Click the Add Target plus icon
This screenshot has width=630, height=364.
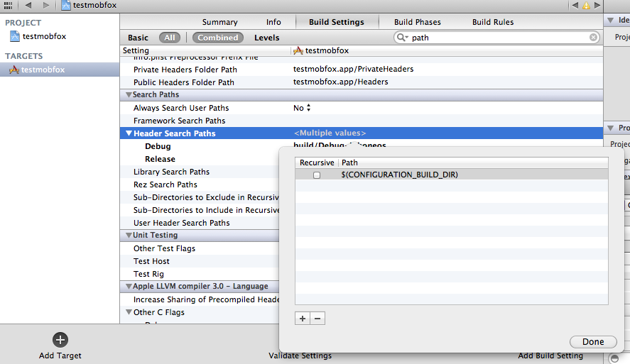60,340
